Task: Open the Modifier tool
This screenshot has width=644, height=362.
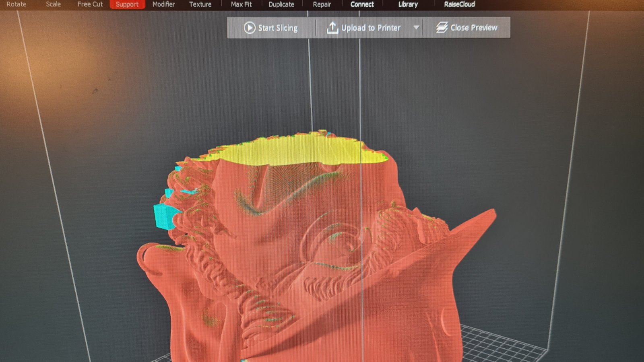Action: click(x=163, y=4)
